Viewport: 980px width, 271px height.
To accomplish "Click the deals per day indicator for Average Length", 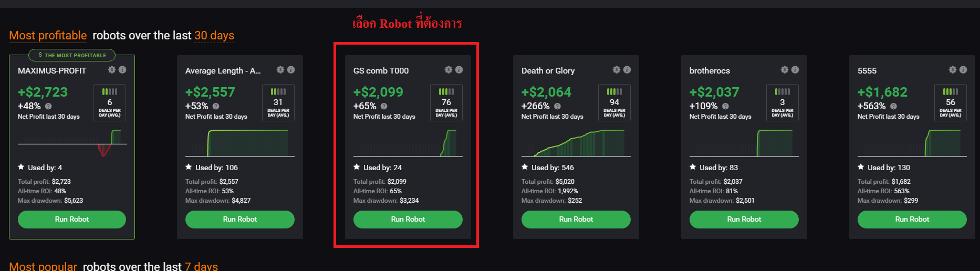I will coord(278,103).
